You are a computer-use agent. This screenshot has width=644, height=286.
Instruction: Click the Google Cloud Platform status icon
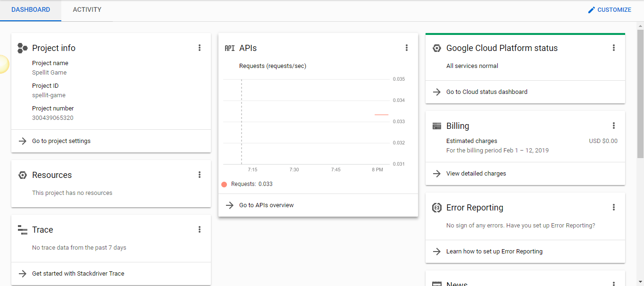[x=437, y=48]
